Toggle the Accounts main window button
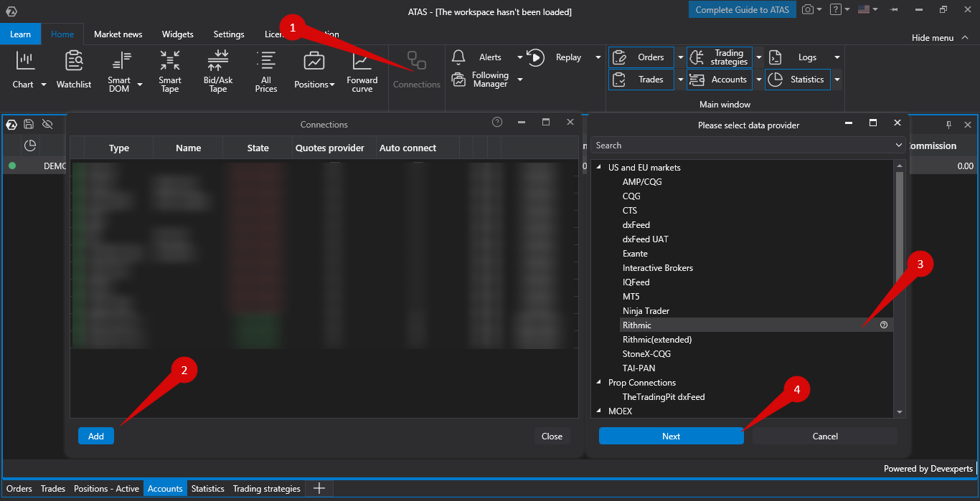The image size is (980, 501). (720, 80)
